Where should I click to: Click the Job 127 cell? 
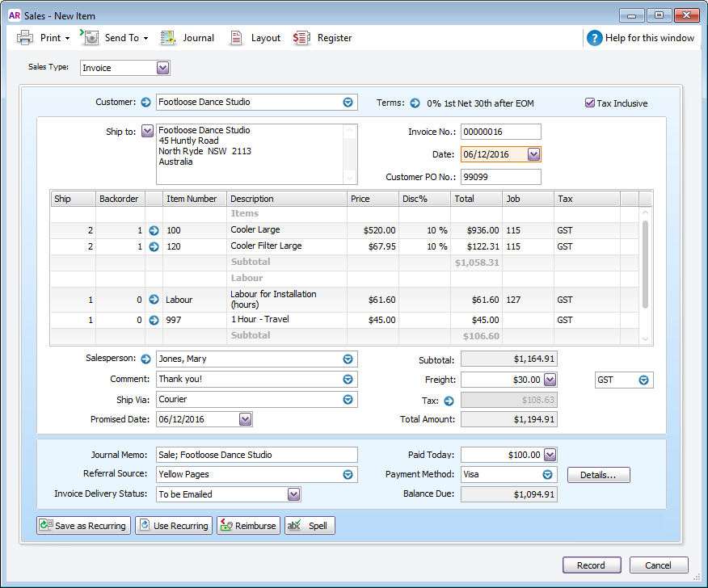click(528, 300)
